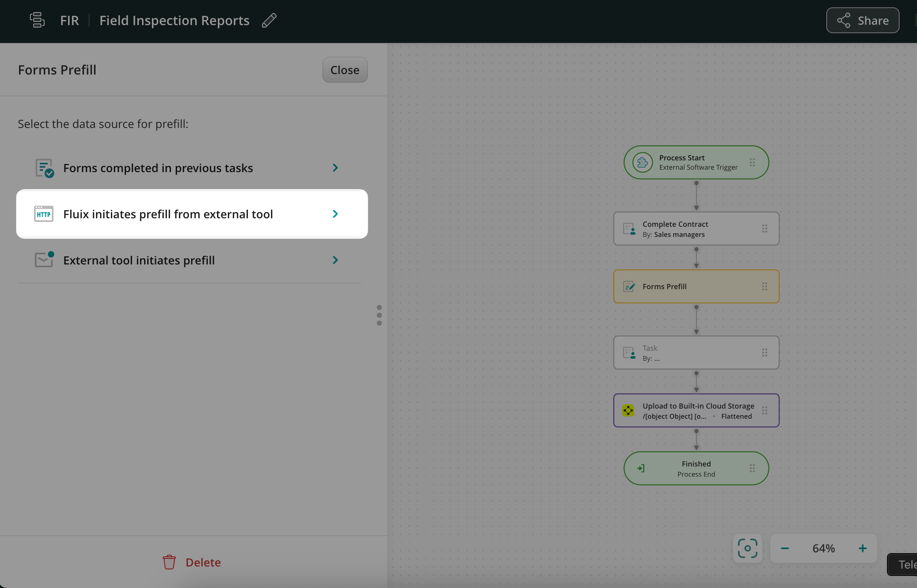Zoom out canvas with minus button
This screenshot has height=588, width=917.
785,548
